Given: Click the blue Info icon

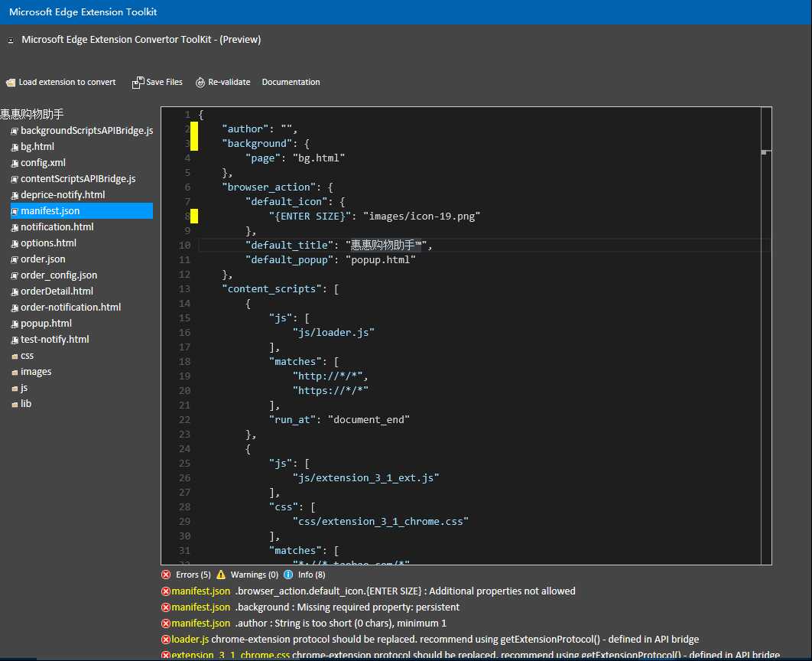Looking at the screenshot, I should click(x=288, y=575).
